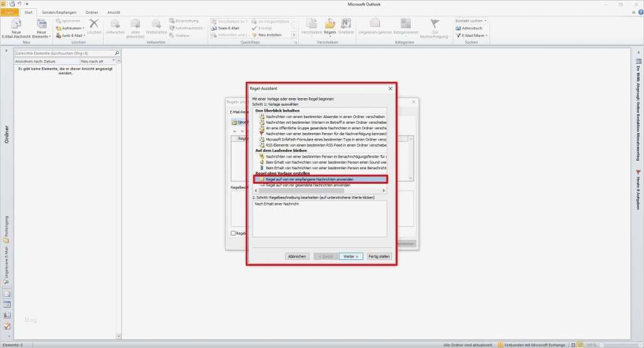This screenshot has width=644, height=348.
Task: Expand the right to-do bar arrow
Action: [638, 52]
